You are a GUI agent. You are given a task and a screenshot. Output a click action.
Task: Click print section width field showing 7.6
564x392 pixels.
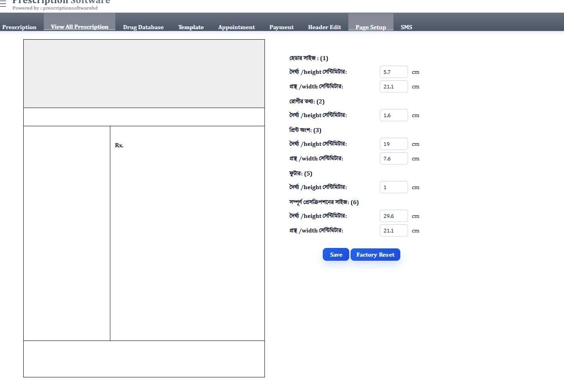pos(394,159)
